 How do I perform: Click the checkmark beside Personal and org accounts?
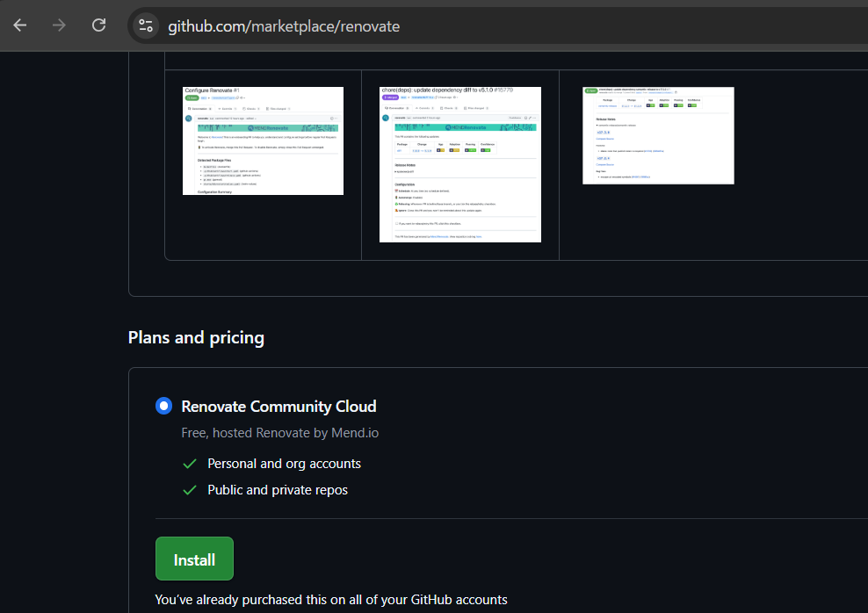tap(190, 464)
